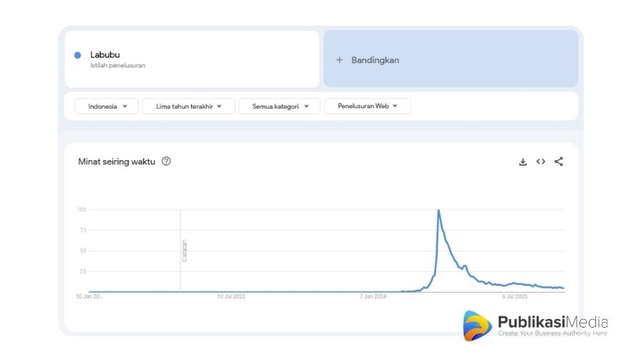Click the peak of the trend line
The height and width of the screenshot is (362, 644).
[438, 210]
